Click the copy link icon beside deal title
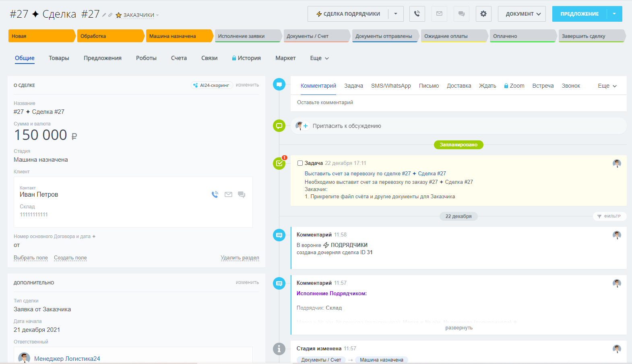The height and width of the screenshot is (364, 632). tap(110, 15)
